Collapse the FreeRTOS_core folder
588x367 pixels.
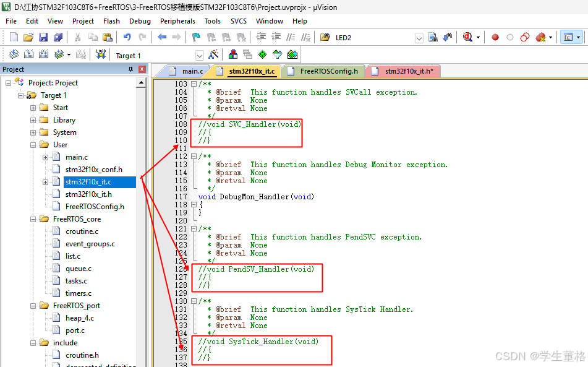[33, 220]
